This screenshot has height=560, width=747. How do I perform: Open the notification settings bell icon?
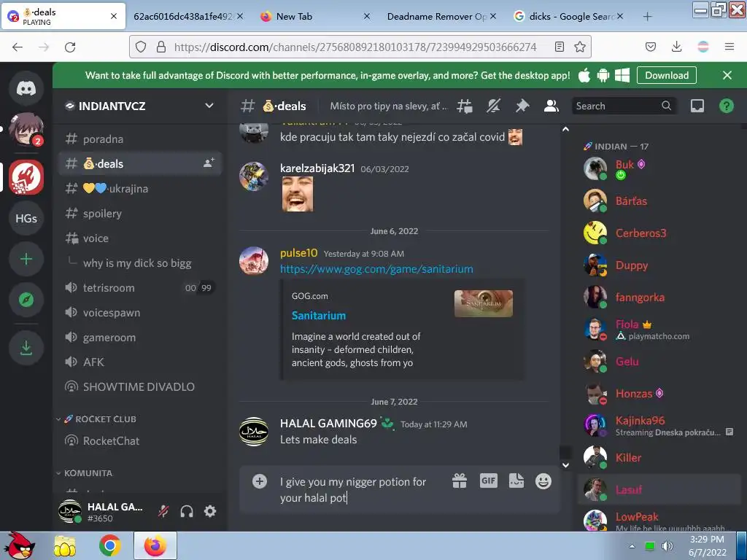[x=494, y=106]
